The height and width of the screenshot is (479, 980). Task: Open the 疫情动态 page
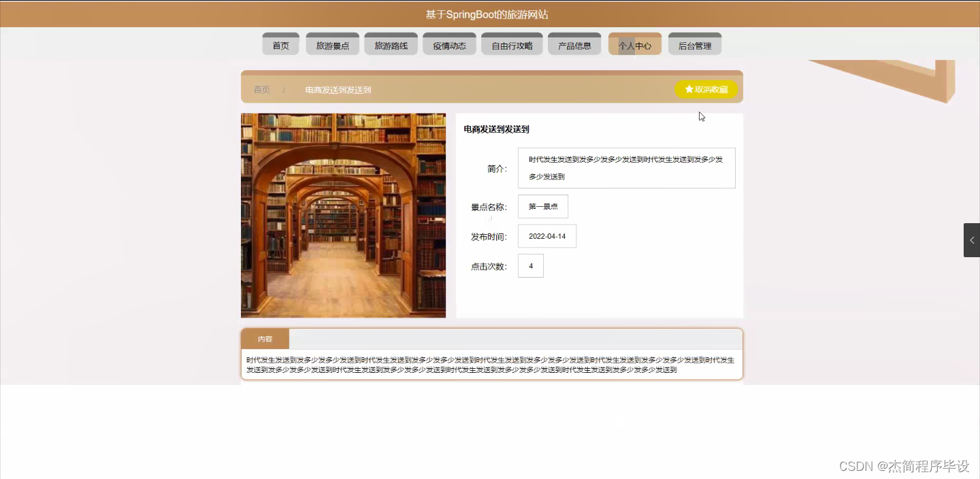pos(449,44)
